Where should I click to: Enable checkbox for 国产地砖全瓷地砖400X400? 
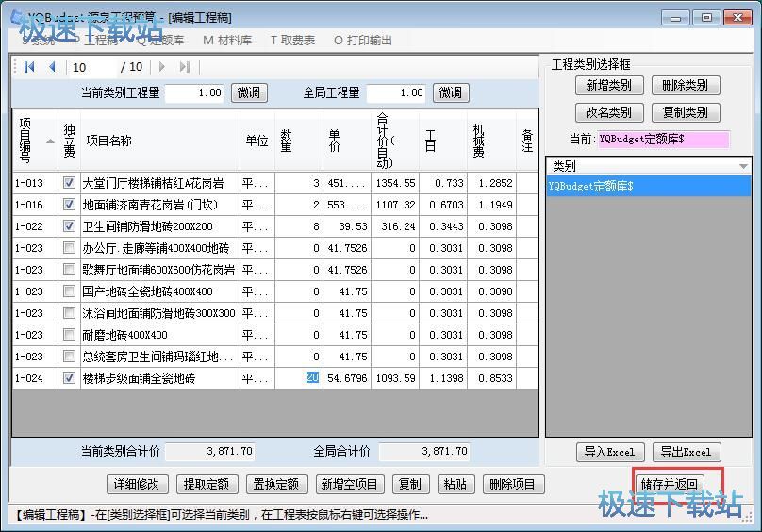pos(69,291)
